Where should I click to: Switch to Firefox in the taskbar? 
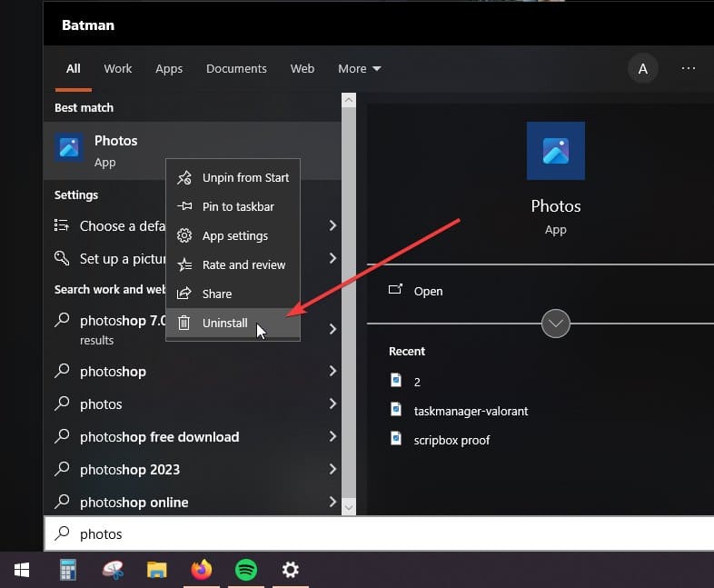point(202,570)
